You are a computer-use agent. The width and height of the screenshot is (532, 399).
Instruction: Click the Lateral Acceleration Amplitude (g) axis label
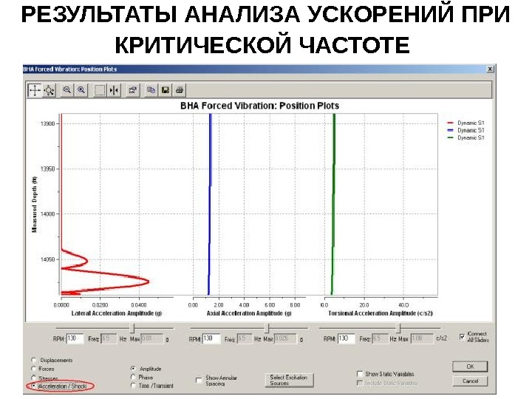click(x=117, y=313)
